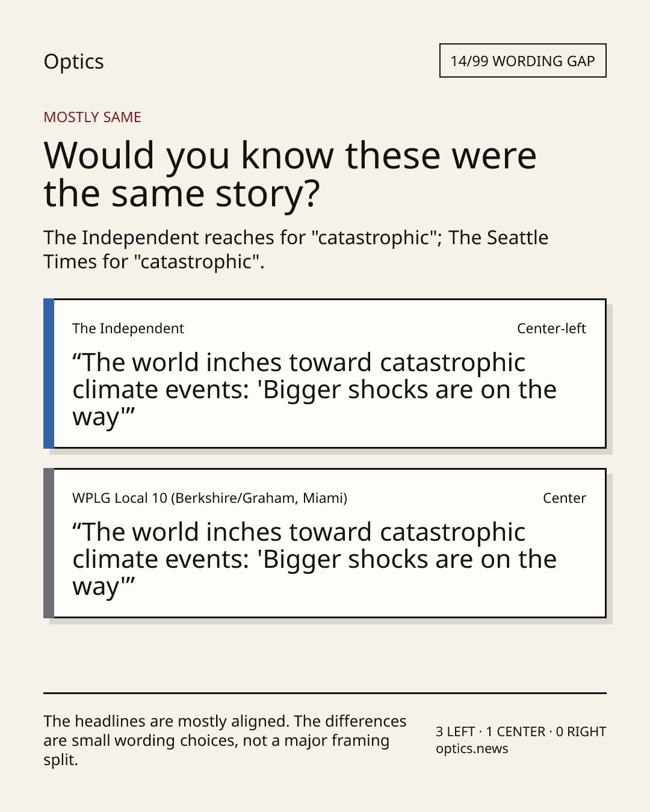Click the 14/99 WORDING GAP badge
Screen dimensions: 650x812
tap(522, 61)
